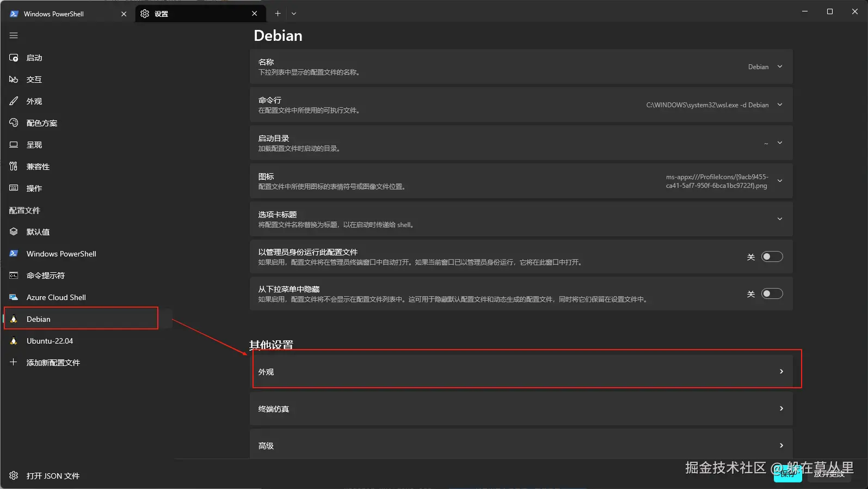Expand the 图标 icon setting
Screen dimensions: 868x489
click(521, 181)
